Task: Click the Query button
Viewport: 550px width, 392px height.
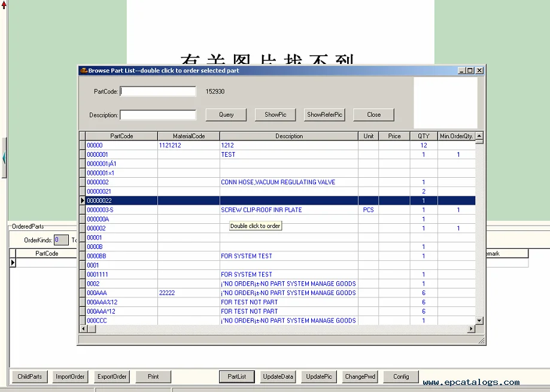Action: pyautogui.click(x=226, y=114)
